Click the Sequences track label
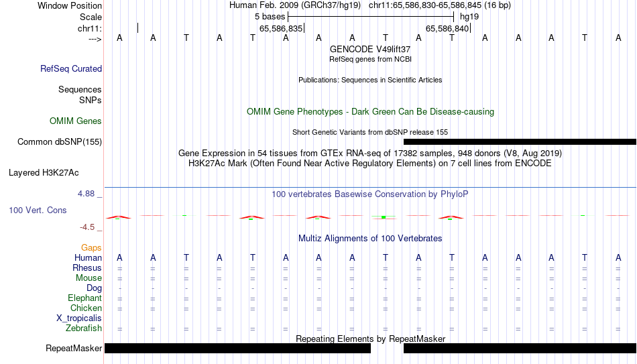Screen dimensions: 637x364 [80, 89]
